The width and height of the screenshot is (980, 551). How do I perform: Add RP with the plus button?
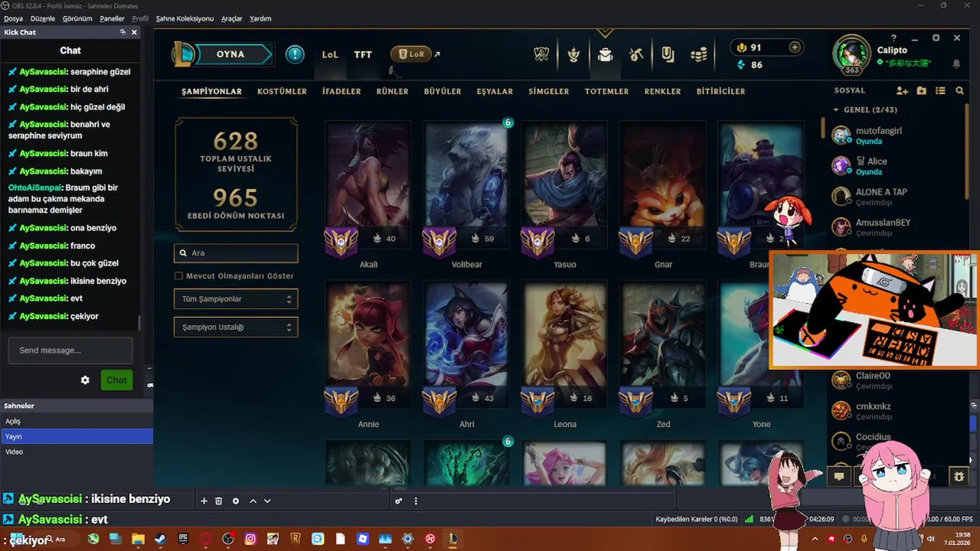pos(795,47)
